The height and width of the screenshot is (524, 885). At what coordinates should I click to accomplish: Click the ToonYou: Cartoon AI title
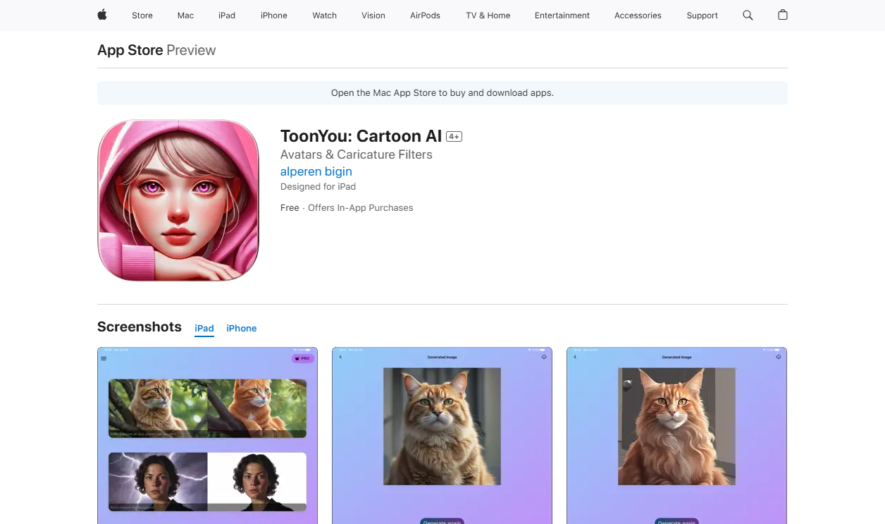[x=361, y=136]
